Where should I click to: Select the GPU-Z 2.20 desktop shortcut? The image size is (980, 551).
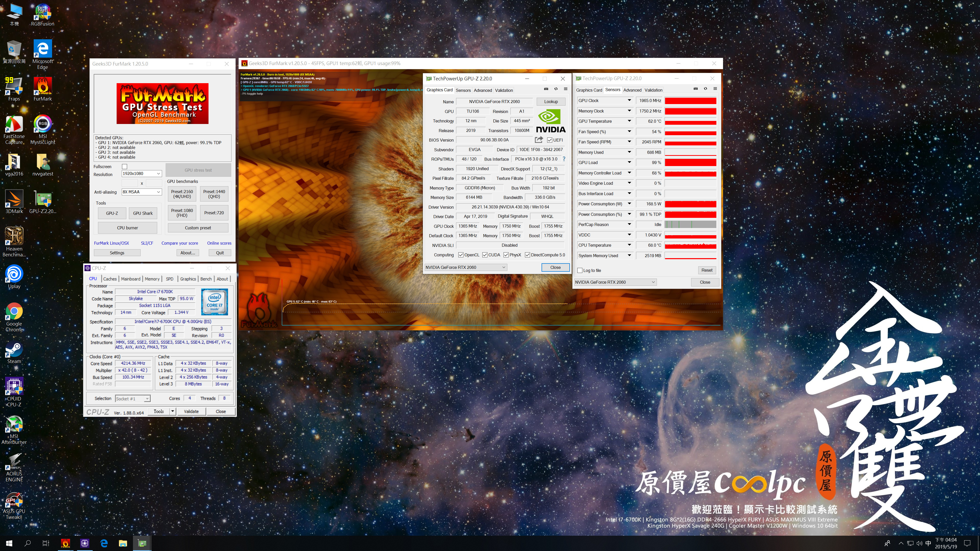pos(43,202)
